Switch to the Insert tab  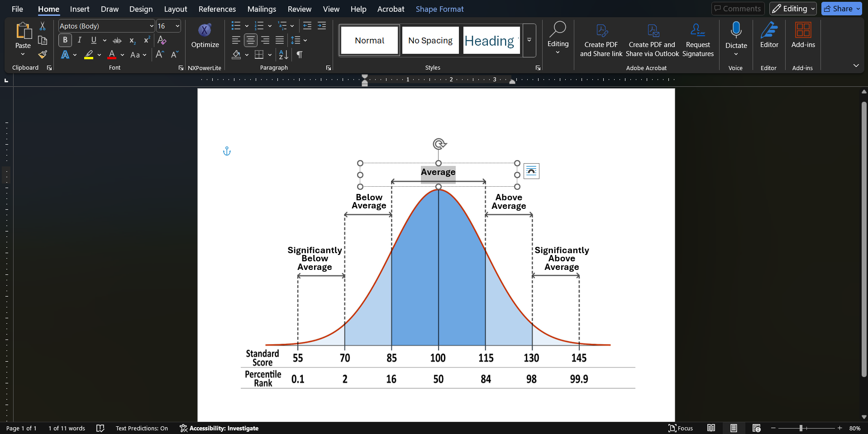[80, 9]
